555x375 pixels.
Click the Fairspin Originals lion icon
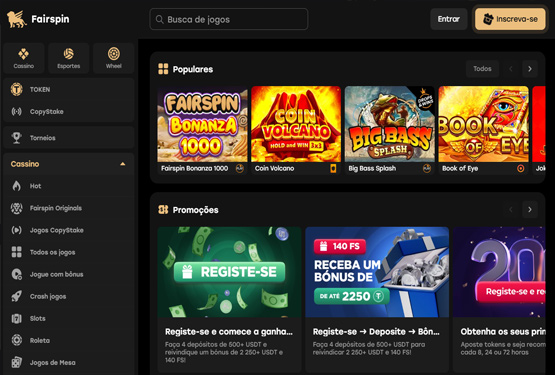pos(17,208)
